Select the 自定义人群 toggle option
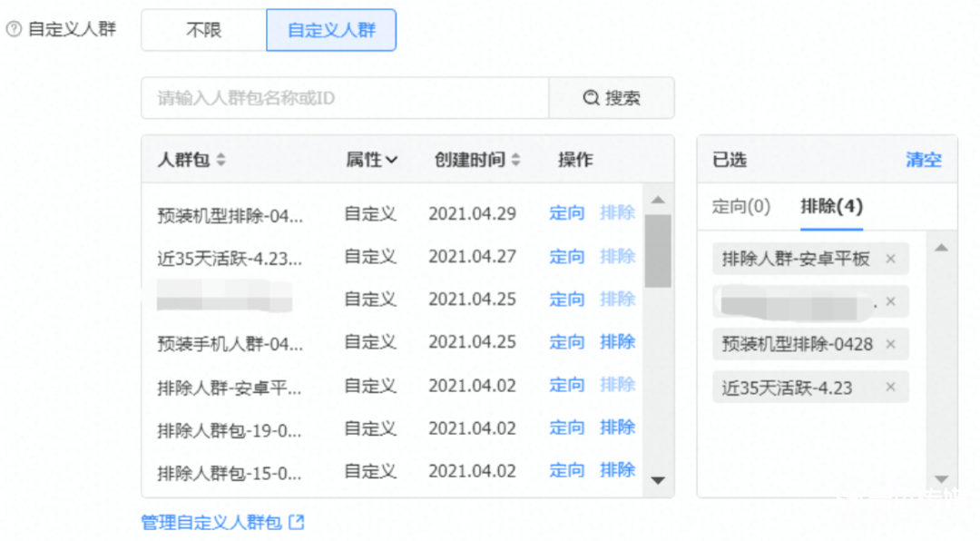The width and height of the screenshot is (980, 541). [x=331, y=30]
